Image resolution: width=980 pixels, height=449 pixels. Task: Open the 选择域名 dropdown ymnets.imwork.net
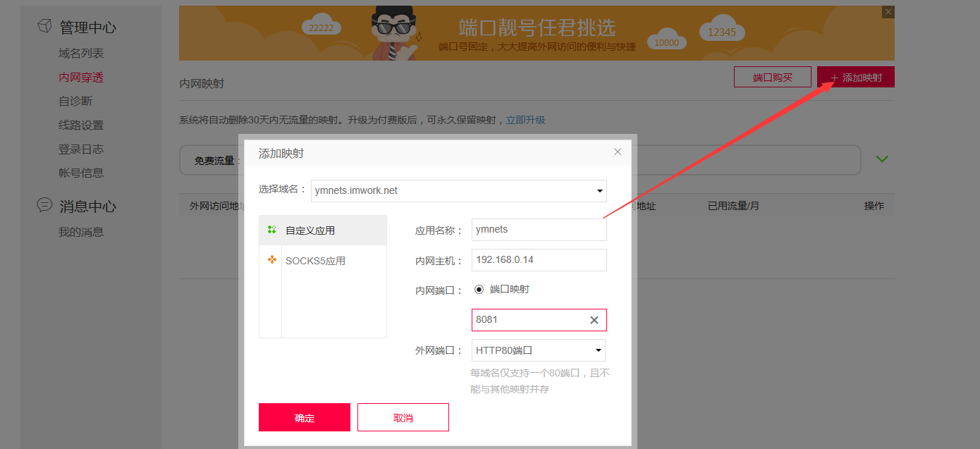pos(459,190)
